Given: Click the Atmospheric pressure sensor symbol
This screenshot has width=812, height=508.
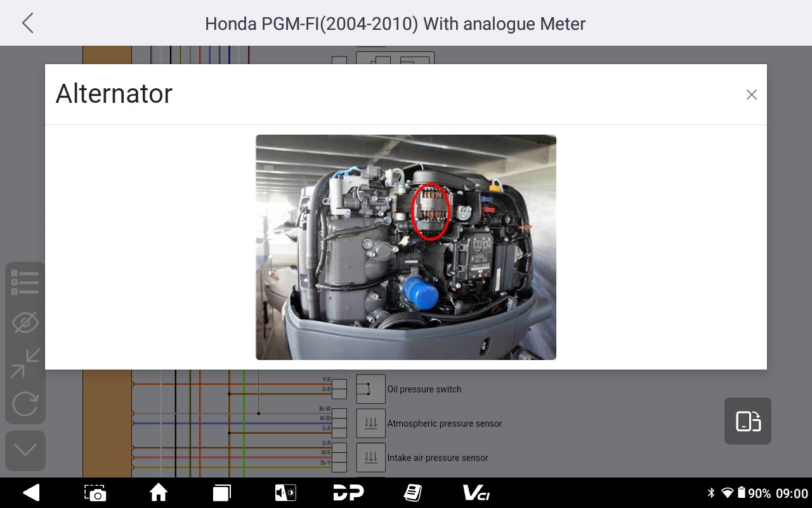Looking at the screenshot, I should (371, 424).
